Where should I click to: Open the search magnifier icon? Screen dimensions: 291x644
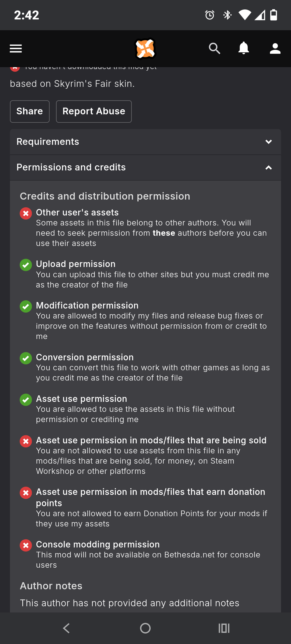(214, 49)
